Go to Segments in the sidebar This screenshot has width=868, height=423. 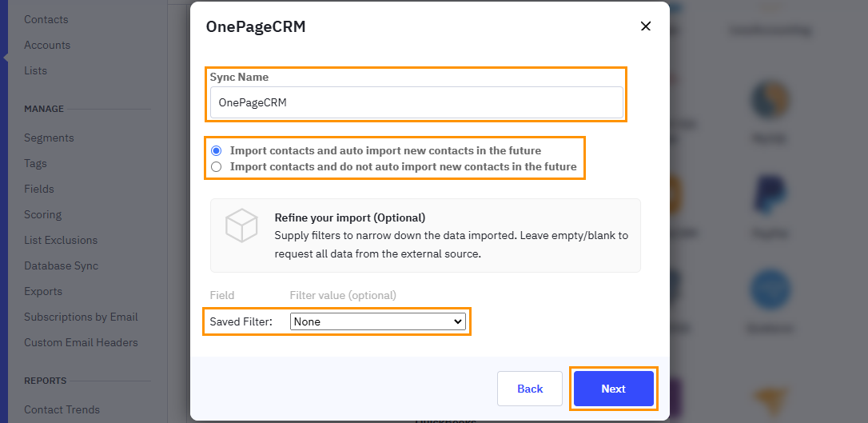point(49,138)
